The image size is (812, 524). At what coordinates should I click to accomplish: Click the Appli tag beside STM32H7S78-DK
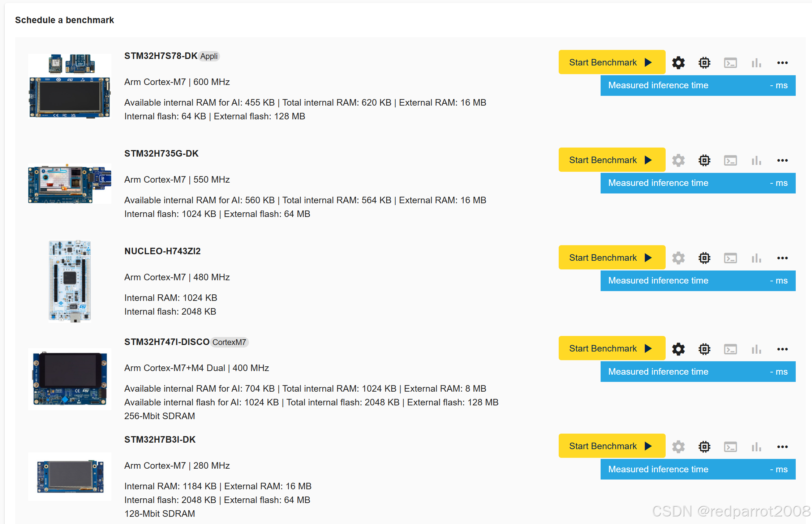[209, 56]
